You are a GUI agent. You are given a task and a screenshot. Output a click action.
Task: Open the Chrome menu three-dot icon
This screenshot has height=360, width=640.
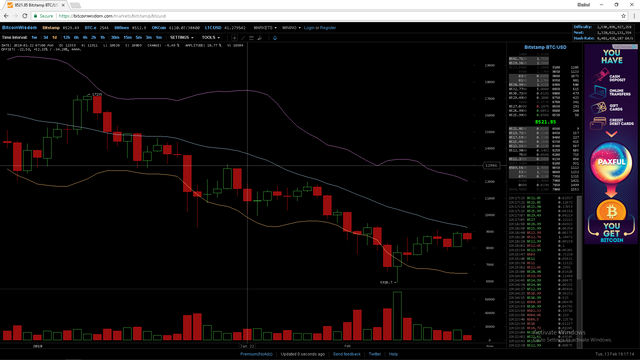pos(634,16)
